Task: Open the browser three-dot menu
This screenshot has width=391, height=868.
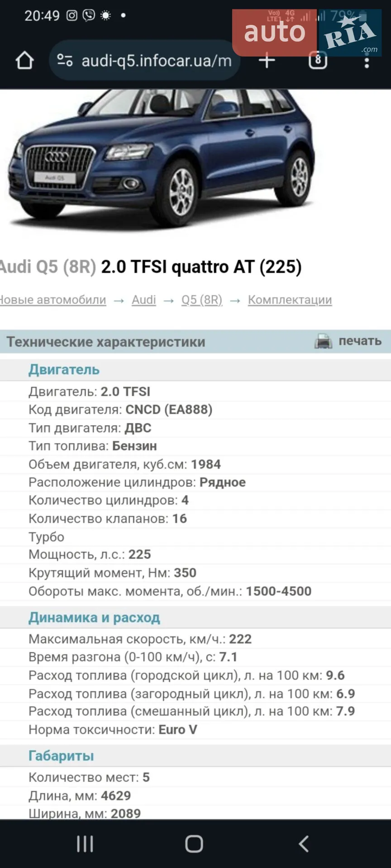Action: click(x=367, y=61)
